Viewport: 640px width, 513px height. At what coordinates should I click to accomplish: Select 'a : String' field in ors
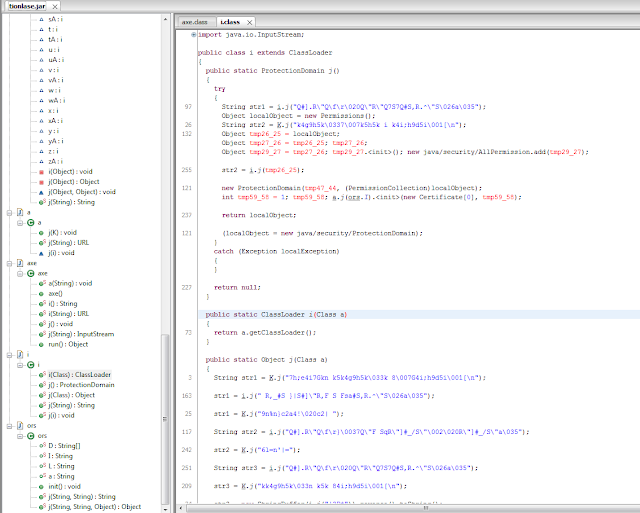pyautogui.click(x=61, y=476)
